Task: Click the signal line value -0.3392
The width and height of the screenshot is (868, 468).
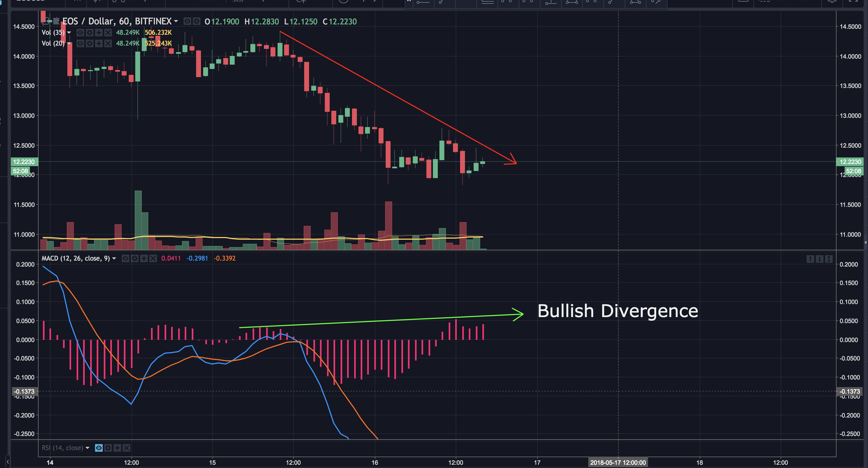Action: (225, 258)
